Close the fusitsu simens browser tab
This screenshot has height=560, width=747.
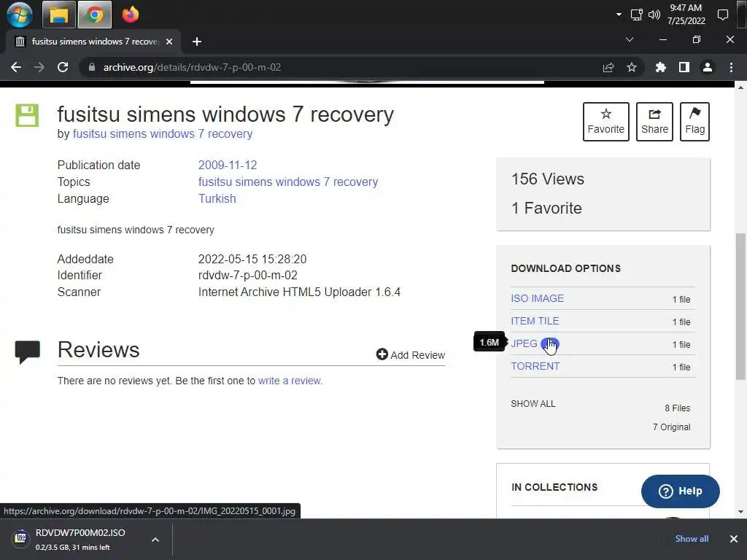tap(169, 42)
